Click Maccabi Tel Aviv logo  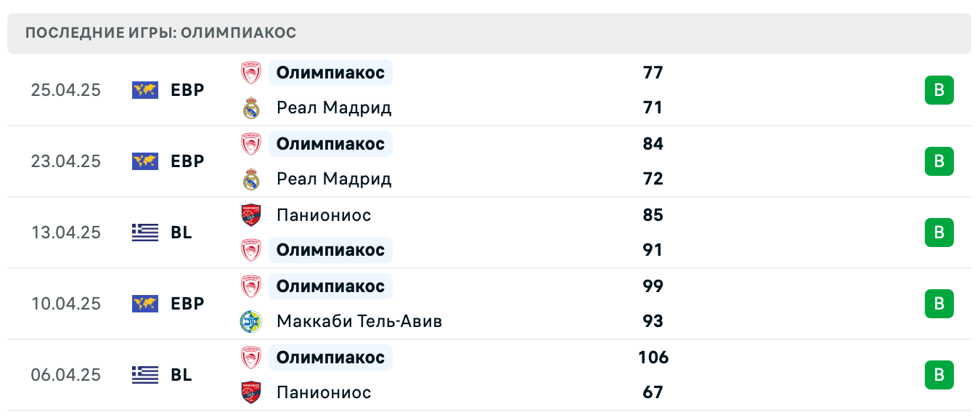(x=251, y=321)
